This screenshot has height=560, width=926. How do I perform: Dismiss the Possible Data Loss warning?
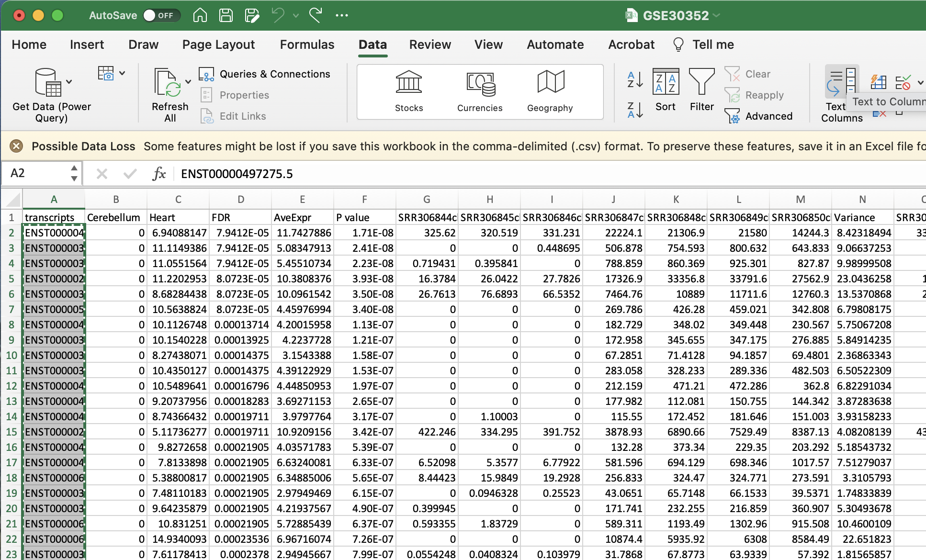click(x=16, y=146)
